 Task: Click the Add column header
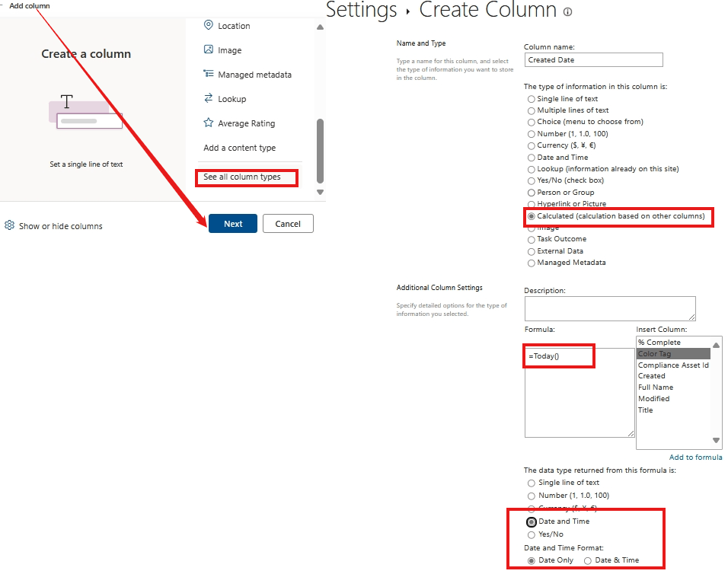(29, 5)
